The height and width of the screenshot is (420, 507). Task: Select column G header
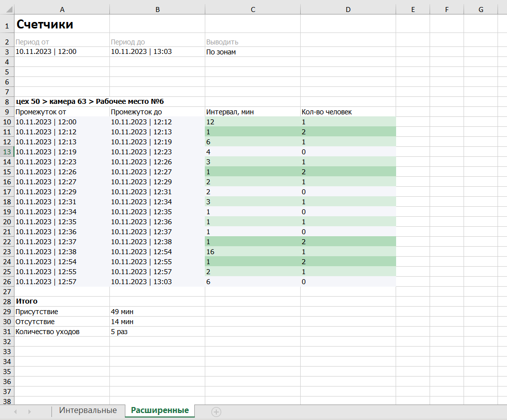pyautogui.click(x=481, y=9)
